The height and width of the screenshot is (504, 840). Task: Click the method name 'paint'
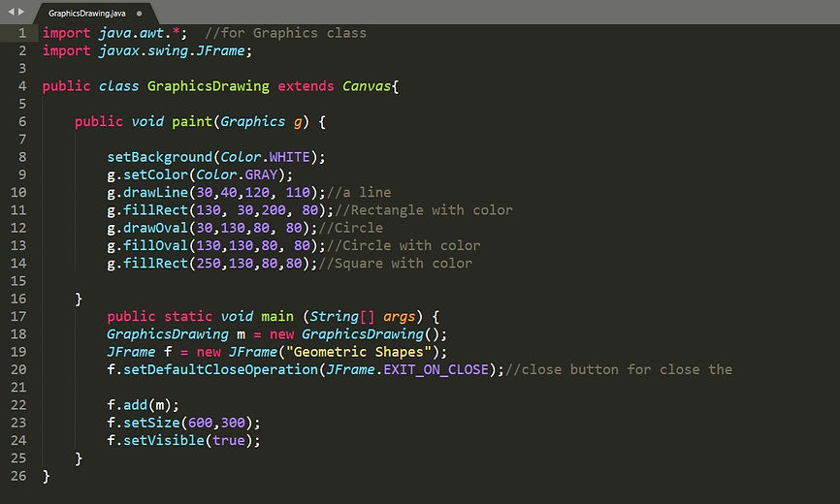tap(192, 122)
